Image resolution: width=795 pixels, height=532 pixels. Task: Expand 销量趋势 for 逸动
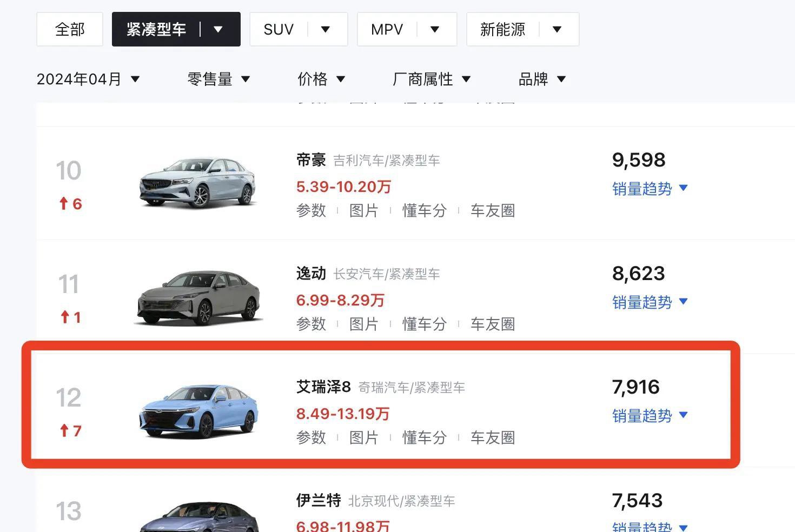650,302
